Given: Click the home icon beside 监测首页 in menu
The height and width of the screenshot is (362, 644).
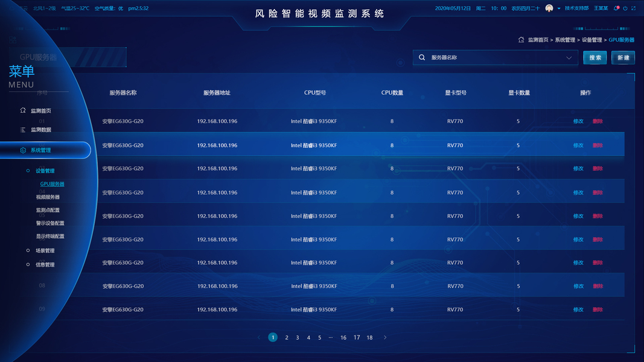Looking at the screenshot, I should coord(23,110).
